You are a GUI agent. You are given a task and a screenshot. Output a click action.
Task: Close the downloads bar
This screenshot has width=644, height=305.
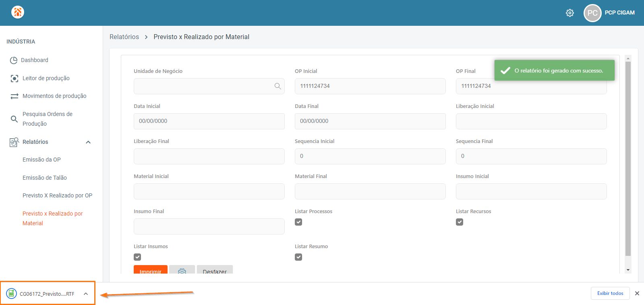coord(637,293)
